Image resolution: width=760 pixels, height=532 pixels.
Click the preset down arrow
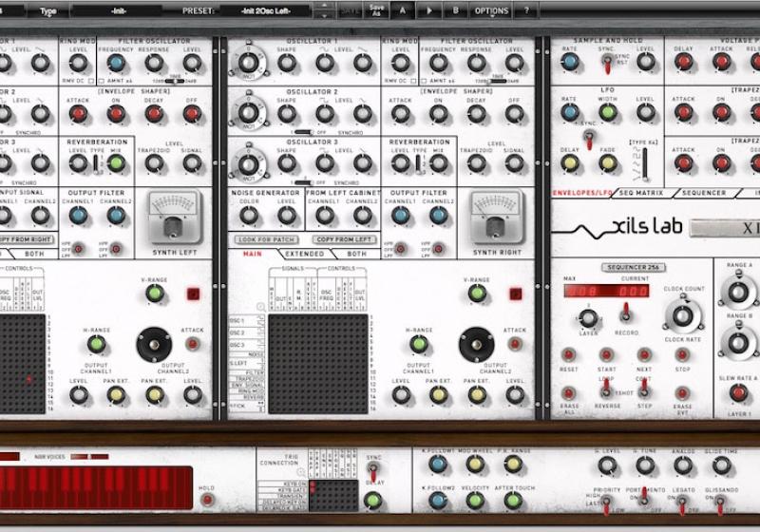click(x=324, y=15)
